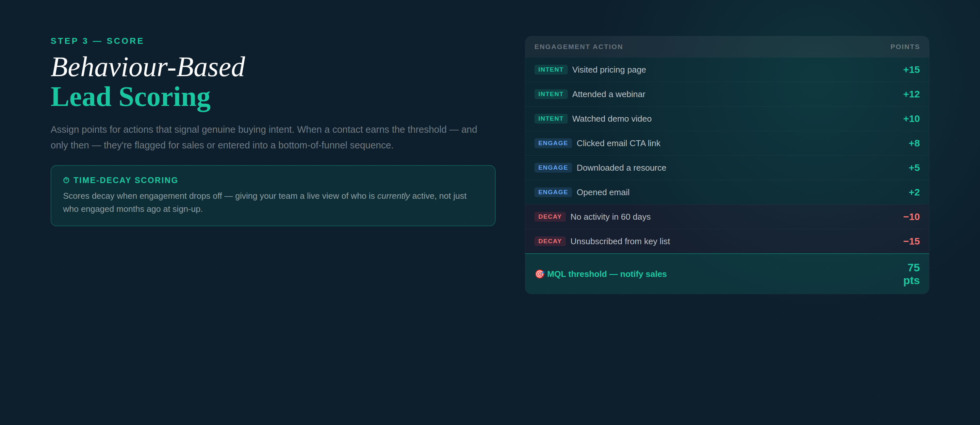Click the −10 decay points value
The image size is (980, 425).
pos(911,217)
